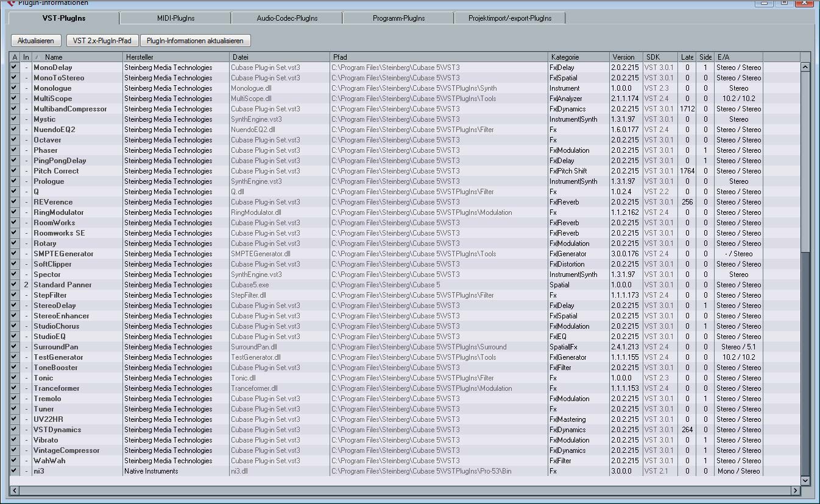Select the UV22HR plug-in name
This screenshot has height=504, width=820.
click(48, 419)
